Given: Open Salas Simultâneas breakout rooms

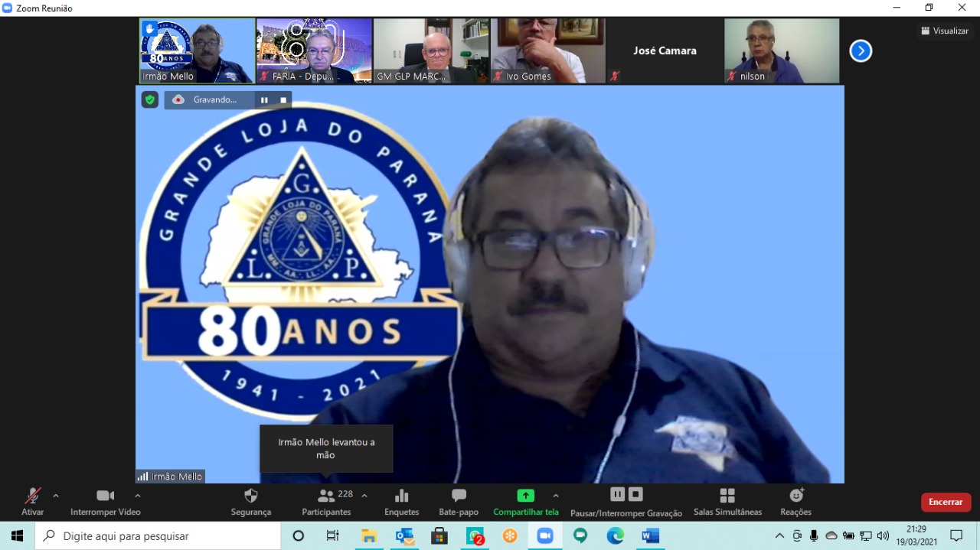Looking at the screenshot, I should [727, 502].
